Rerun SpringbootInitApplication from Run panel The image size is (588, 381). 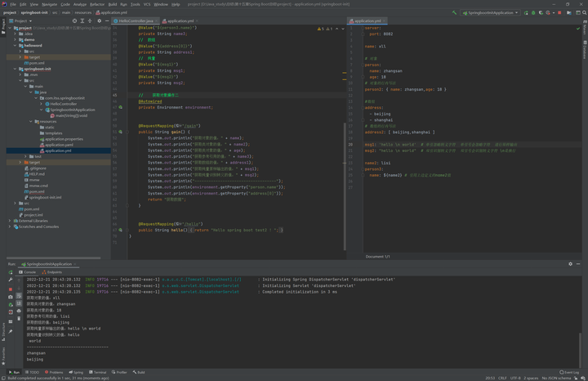pos(11,272)
